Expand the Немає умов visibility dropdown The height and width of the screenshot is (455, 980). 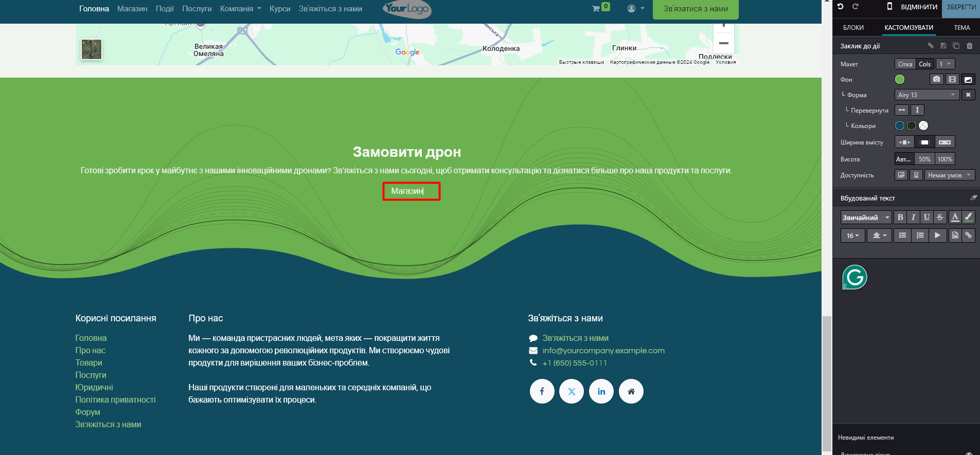click(x=949, y=175)
